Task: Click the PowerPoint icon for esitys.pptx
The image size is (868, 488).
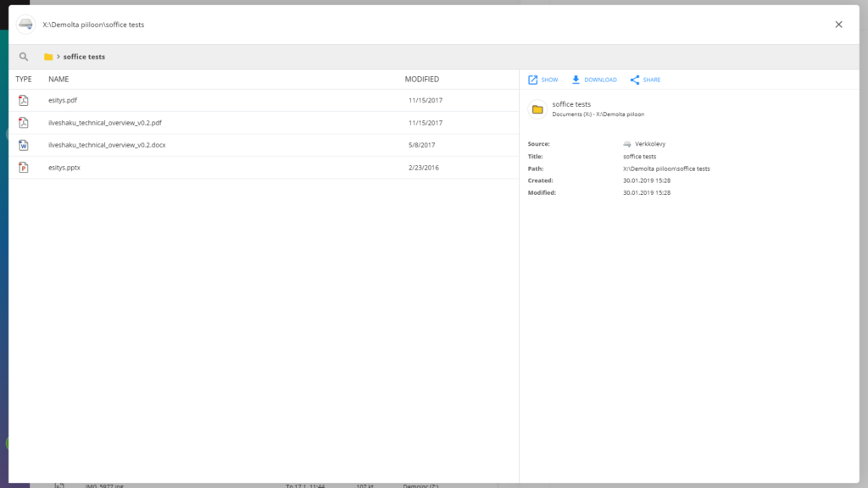Action: coord(24,168)
